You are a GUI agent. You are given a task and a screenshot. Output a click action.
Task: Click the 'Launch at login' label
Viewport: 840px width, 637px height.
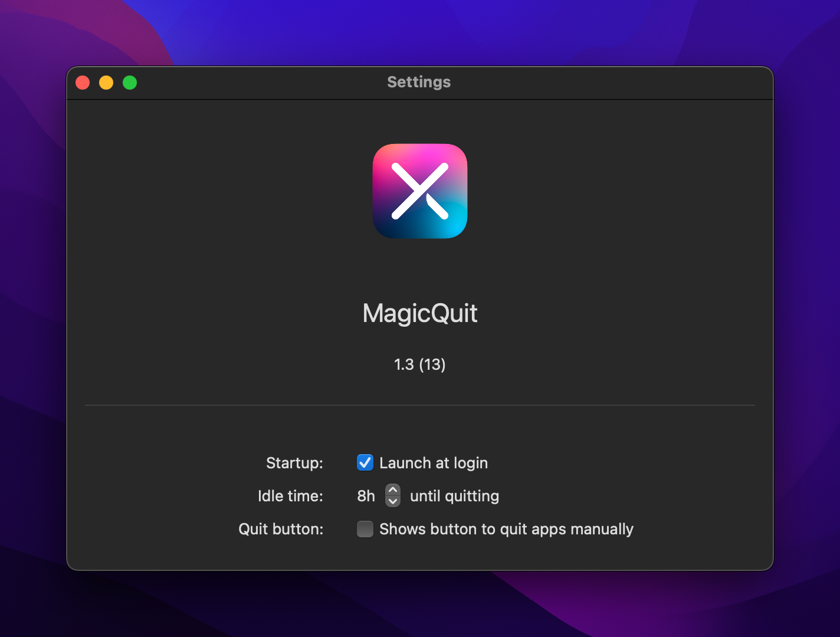point(434,463)
